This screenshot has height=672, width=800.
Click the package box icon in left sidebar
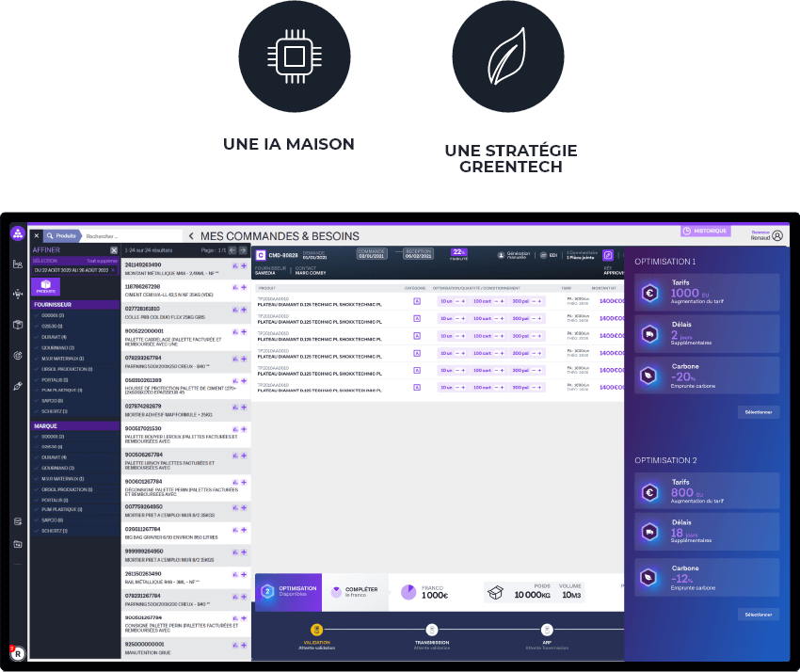(17, 325)
